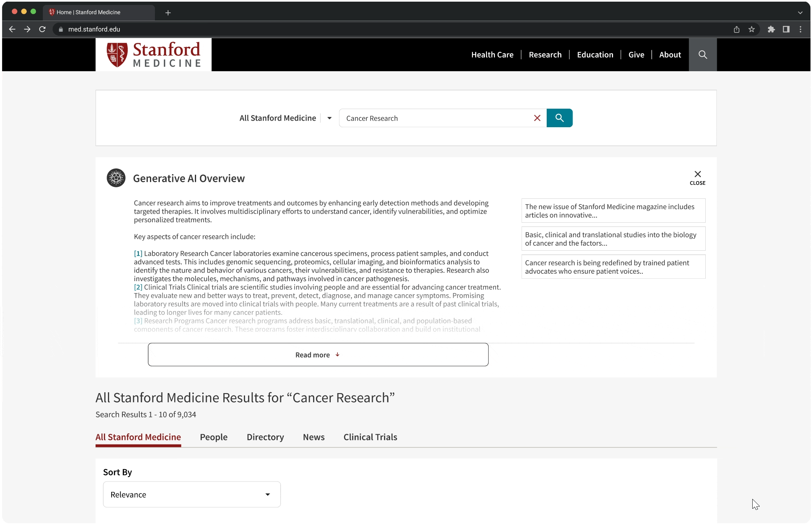Click the Search Results 1 - 10 of 9,034 text
Screen dimensions: 812x524
pyautogui.click(x=146, y=415)
